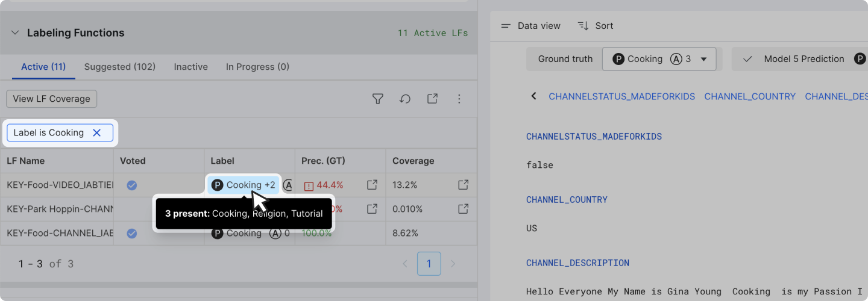Viewport: 868px width, 301px height.
Task: Select the KEY-Food-VIDEO_IABTIER row name
Action: pos(60,185)
